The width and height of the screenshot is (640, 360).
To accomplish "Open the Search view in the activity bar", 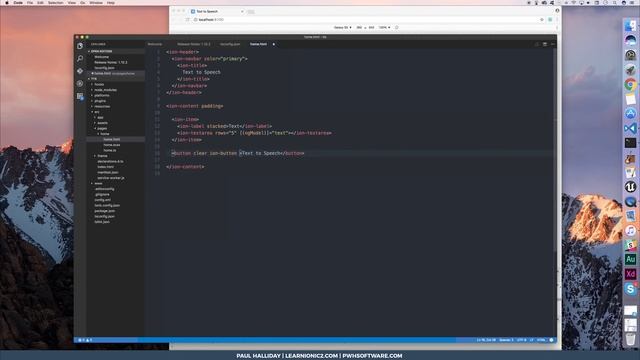I will pos(80,58).
